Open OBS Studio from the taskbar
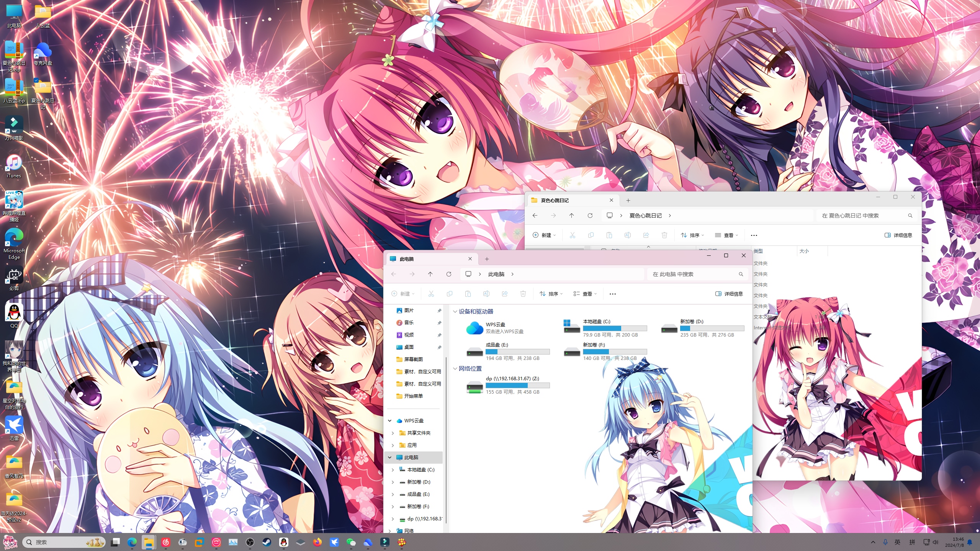This screenshot has height=551, width=980. (250, 542)
